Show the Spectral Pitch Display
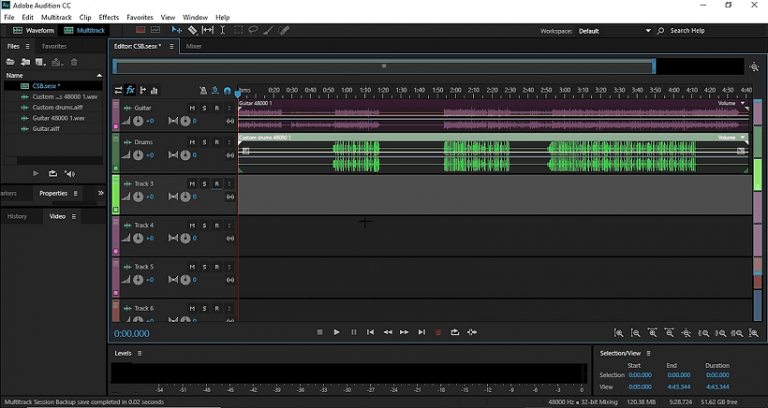The image size is (768, 408). [x=155, y=30]
